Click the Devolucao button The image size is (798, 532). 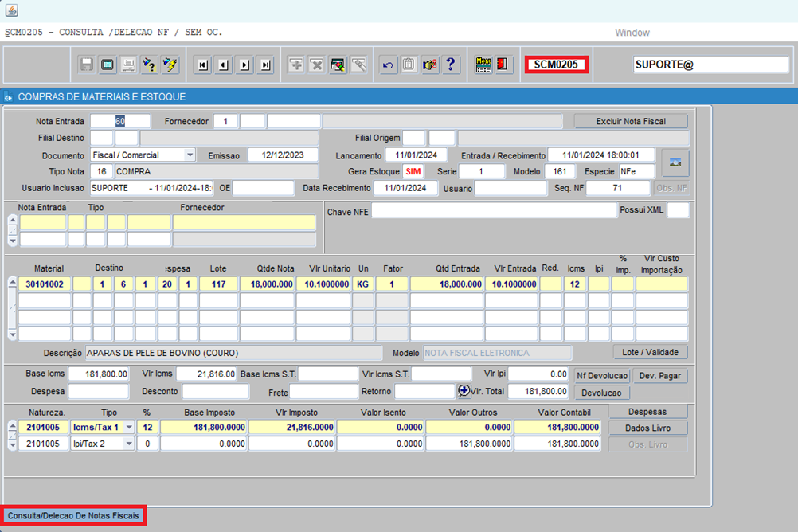(x=601, y=393)
